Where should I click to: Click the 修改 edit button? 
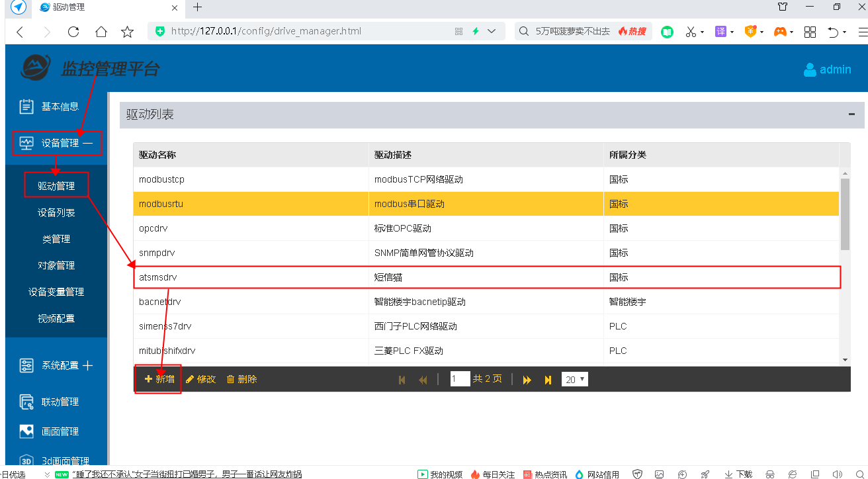coord(201,379)
